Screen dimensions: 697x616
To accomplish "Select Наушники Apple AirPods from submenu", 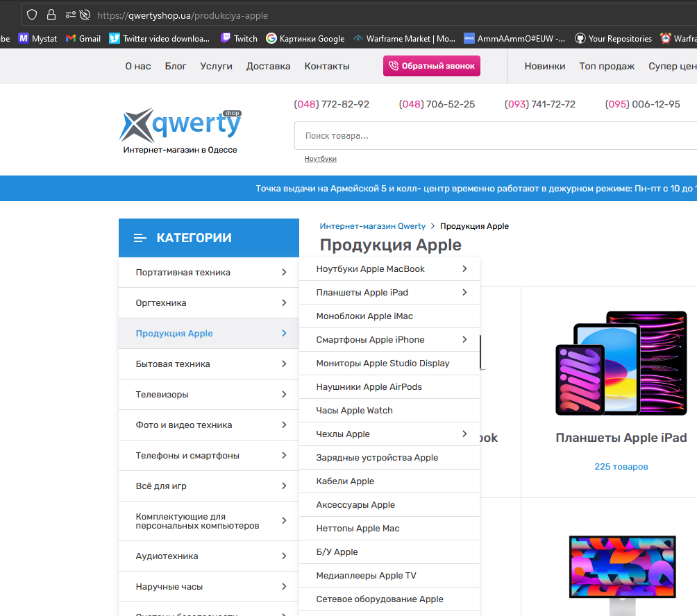I will [369, 387].
